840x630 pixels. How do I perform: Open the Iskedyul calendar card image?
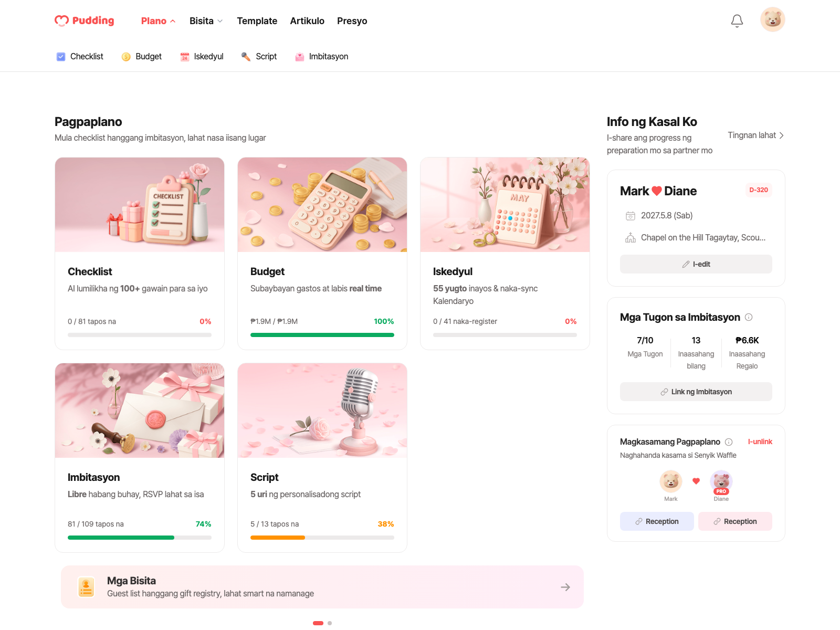tap(505, 205)
